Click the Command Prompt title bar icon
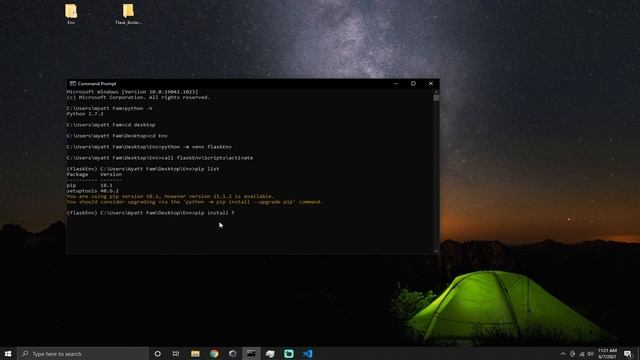Viewport: 640px width, 360px height. (73, 84)
